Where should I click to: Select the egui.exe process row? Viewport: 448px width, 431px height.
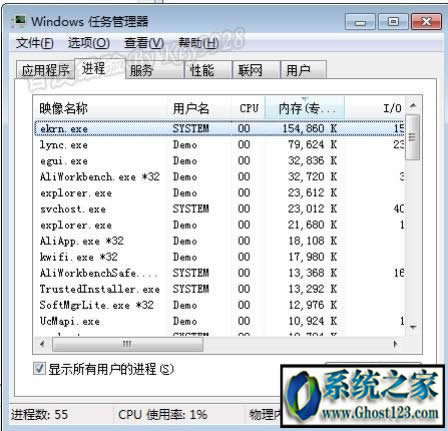(x=219, y=161)
